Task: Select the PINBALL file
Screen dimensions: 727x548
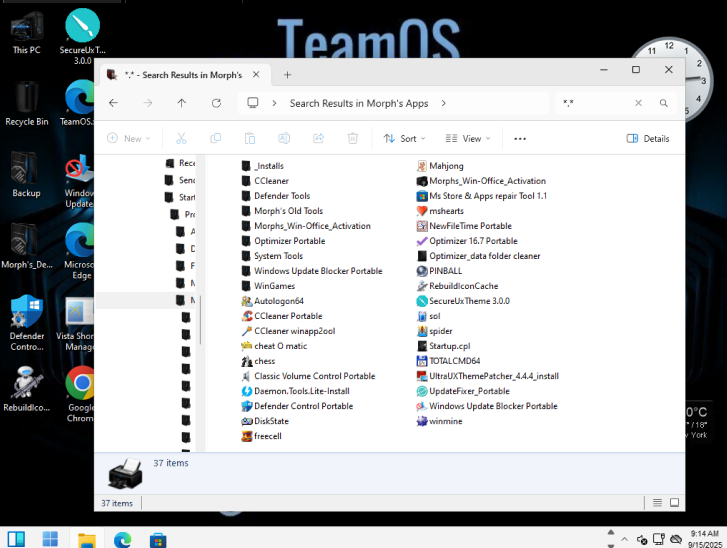Action: point(440,271)
